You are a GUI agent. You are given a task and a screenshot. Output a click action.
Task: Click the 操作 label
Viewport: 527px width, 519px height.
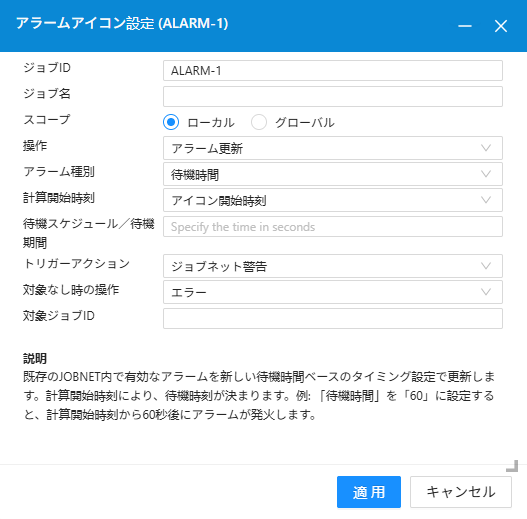[35, 146]
